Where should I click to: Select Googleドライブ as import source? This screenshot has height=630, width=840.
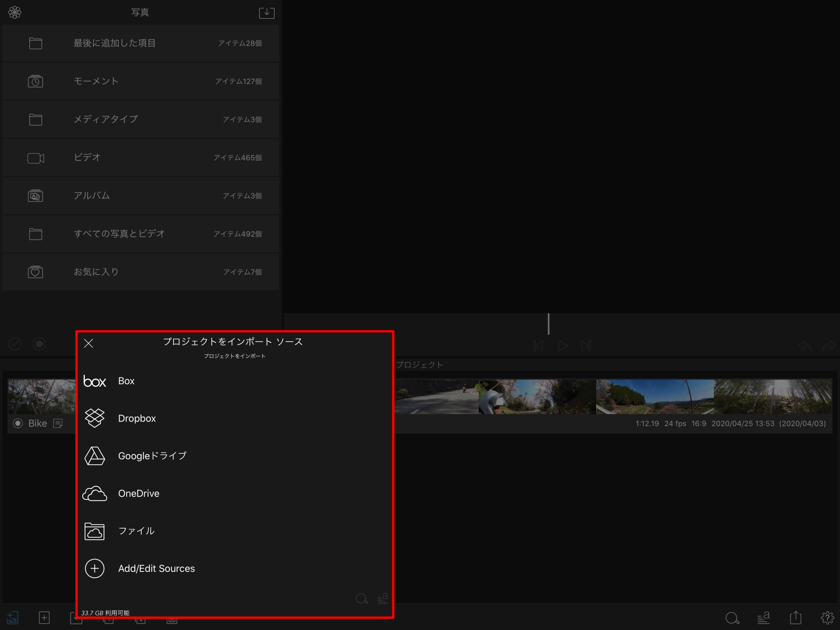(235, 456)
